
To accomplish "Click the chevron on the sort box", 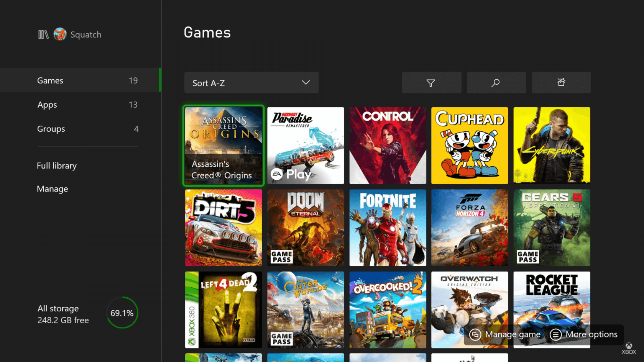I will (306, 83).
